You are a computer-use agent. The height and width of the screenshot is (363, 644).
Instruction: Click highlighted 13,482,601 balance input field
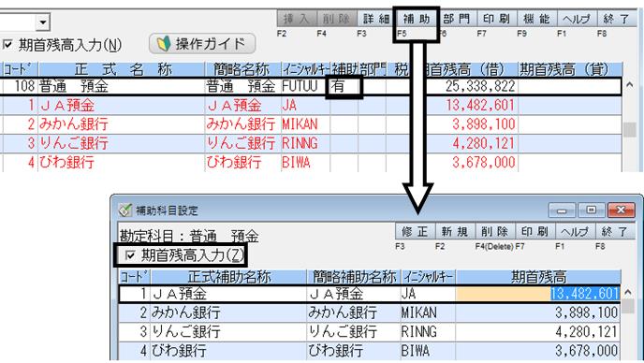point(537,294)
